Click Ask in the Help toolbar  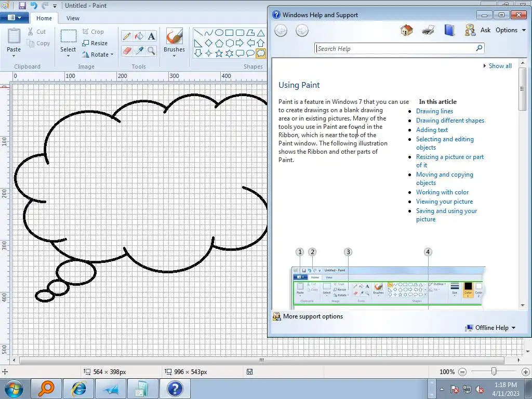coord(485,30)
